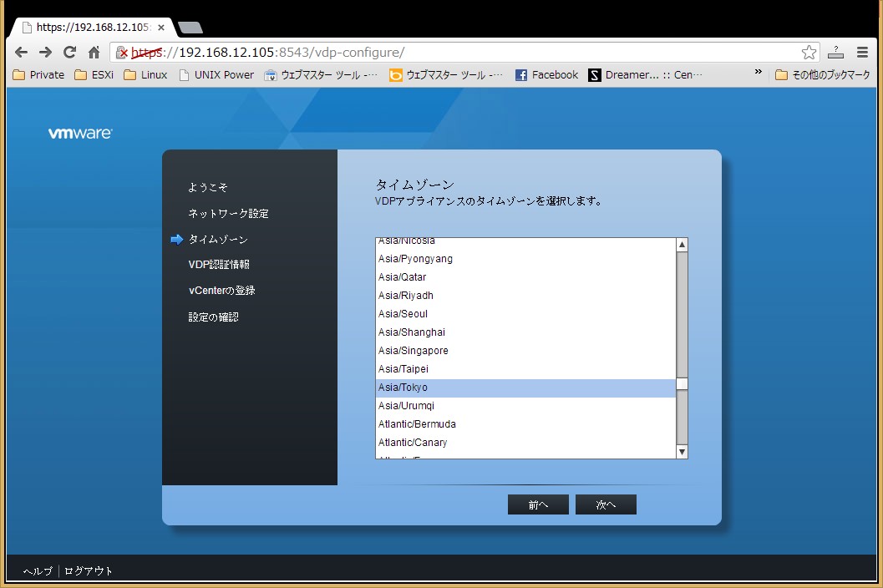Click the timezone list scrollbar thumb
The height and width of the screenshot is (588, 883).
pos(682,384)
